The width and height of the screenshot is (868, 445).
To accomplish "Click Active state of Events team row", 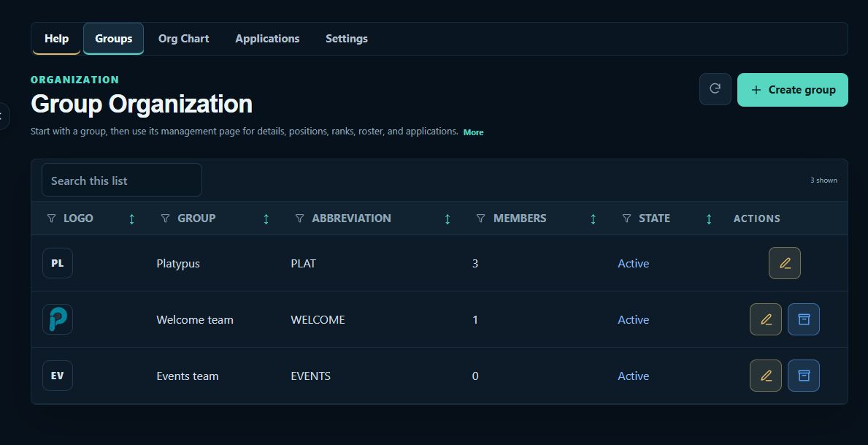I will pos(633,376).
